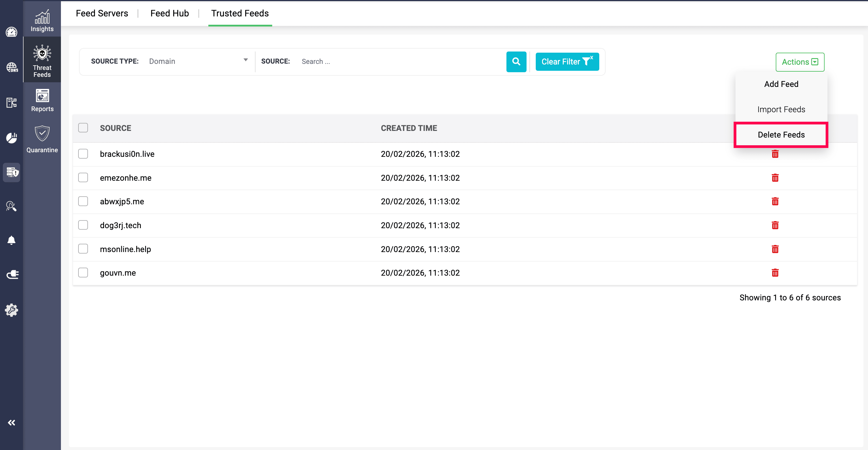Select the dog3rj.tech row checkbox
Viewport: 868px width, 450px height.
83,225
